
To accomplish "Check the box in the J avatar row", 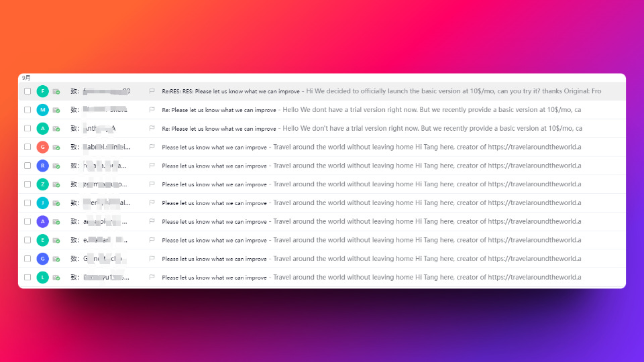I will coord(28,202).
